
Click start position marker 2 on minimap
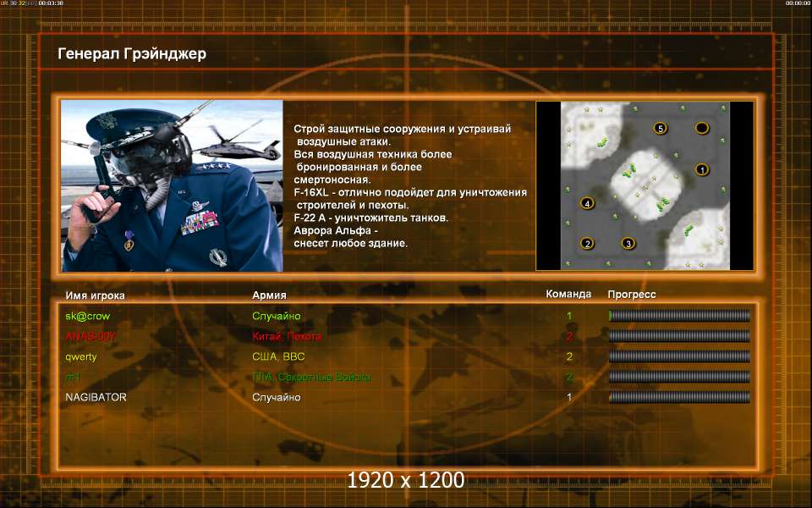point(587,243)
